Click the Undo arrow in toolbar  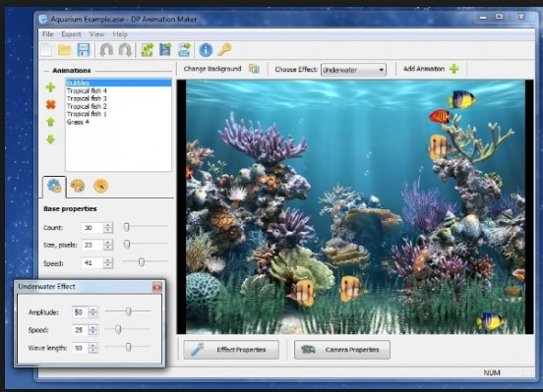[x=106, y=50]
